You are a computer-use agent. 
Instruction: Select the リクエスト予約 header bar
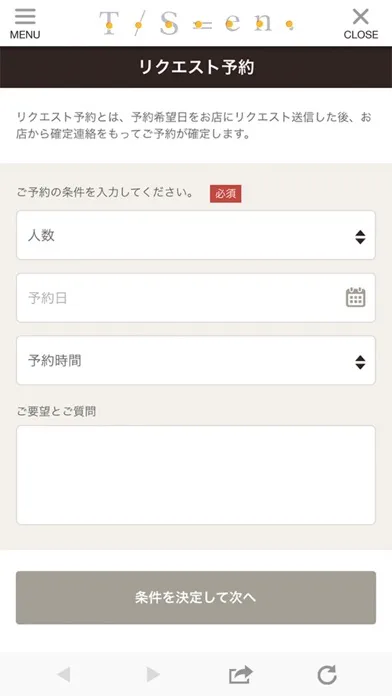click(x=196, y=67)
